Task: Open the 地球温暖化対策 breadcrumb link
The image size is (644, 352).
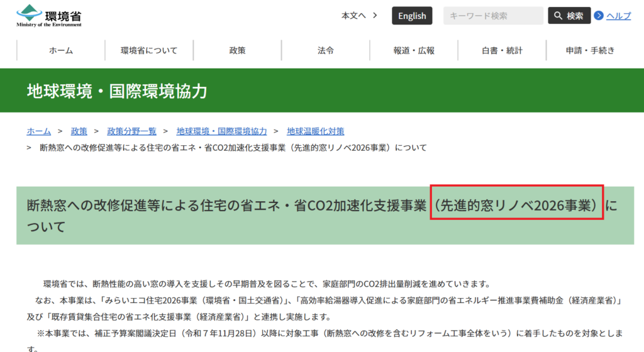Action: [315, 131]
